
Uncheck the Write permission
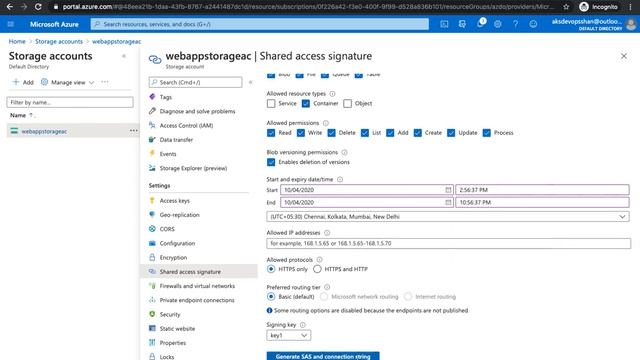click(301, 133)
